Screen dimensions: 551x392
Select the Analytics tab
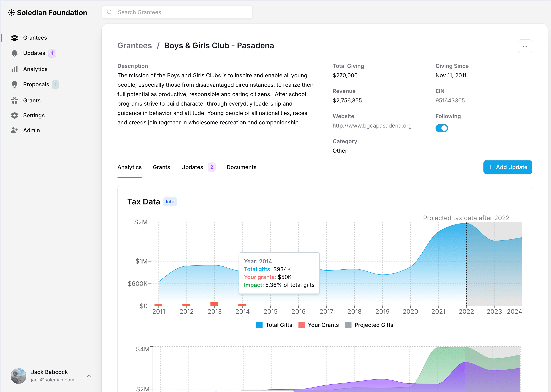coord(129,167)
